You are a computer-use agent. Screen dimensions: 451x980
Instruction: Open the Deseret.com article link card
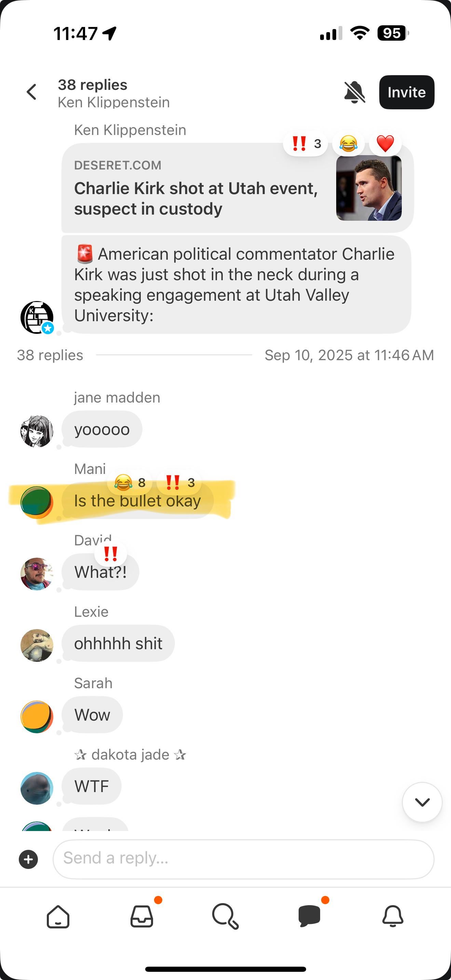coord(237,188)
